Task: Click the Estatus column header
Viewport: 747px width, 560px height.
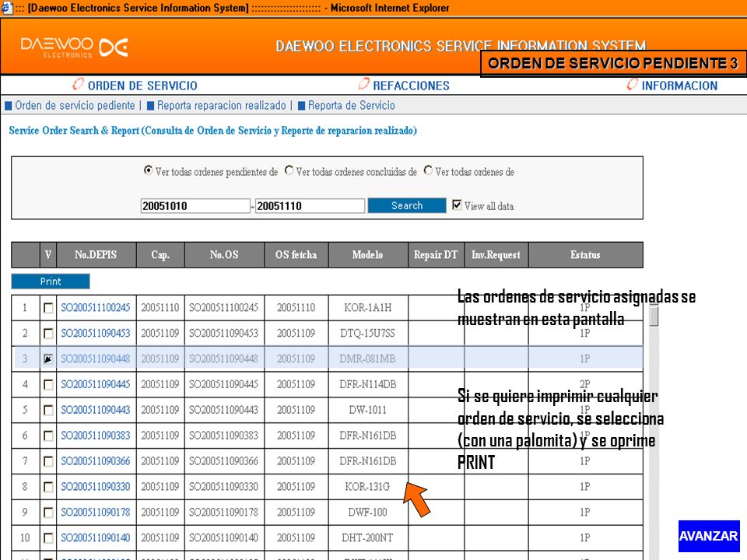Action: pyautogui.click(x=585, y=255)
